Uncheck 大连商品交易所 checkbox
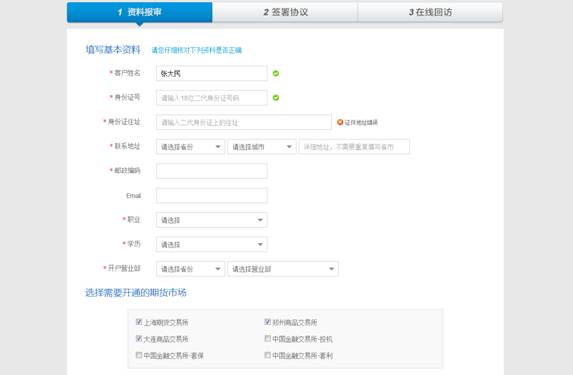This screenshot has width=573, height=375. tap(139, 338)
